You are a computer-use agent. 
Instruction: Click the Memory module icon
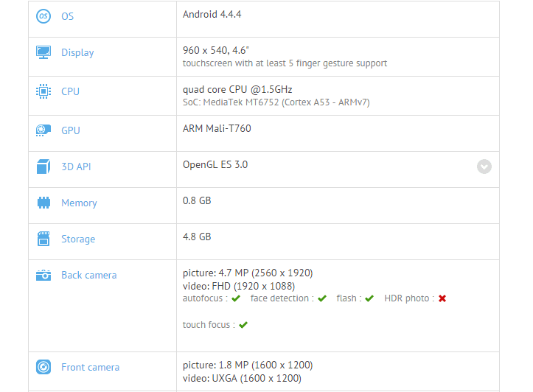point(43,203)
